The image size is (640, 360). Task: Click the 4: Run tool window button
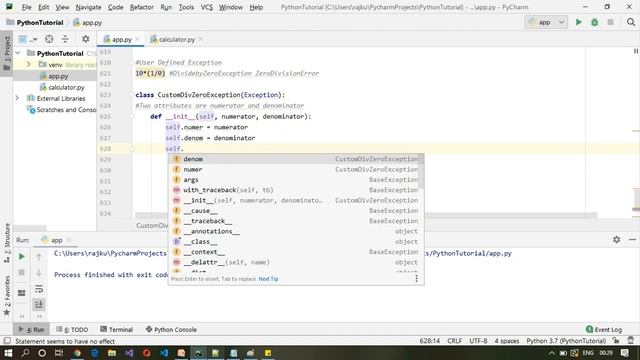pos(31,329)
